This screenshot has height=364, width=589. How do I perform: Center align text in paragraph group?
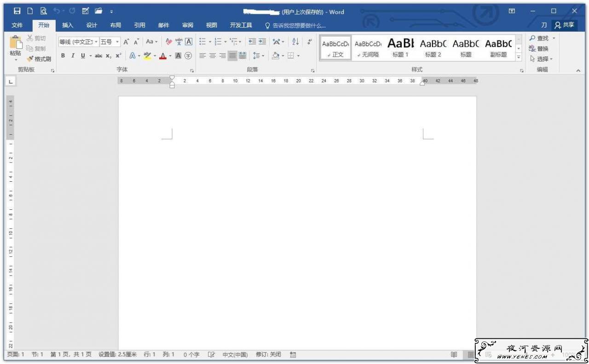point(213,56)
